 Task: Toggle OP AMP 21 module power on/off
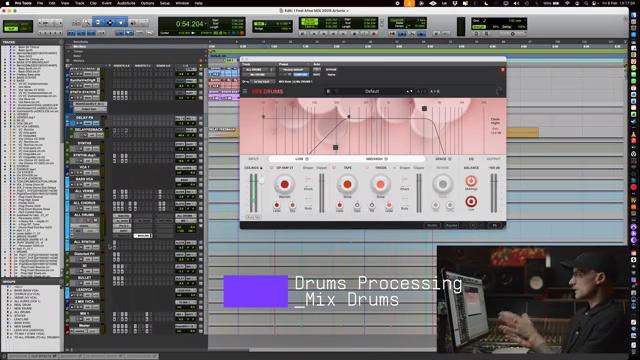click(x=271, y=168)
